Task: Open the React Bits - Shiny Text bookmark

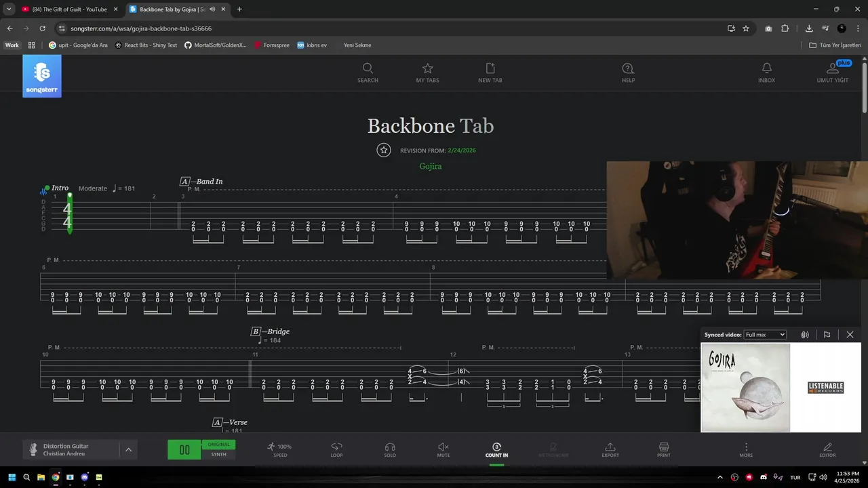Action: click(146, 45)
